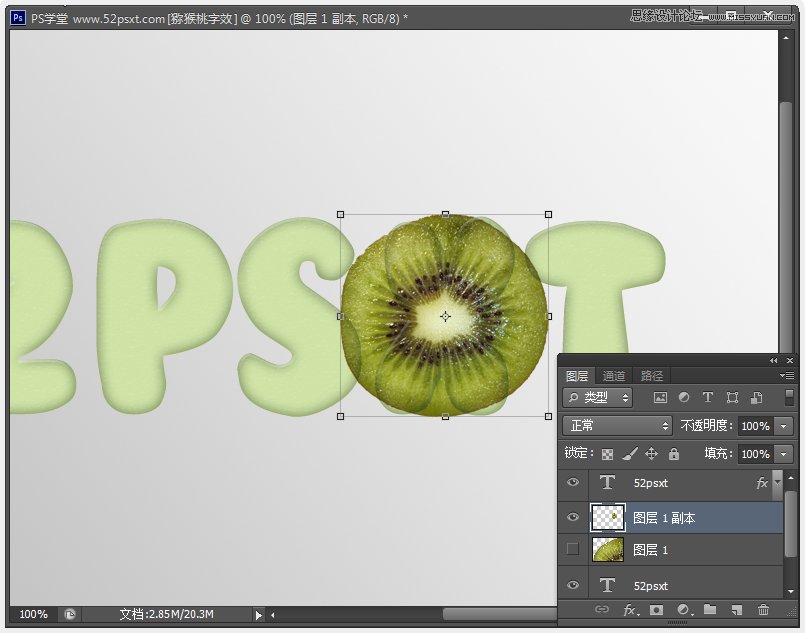805x633 pixels.
Task: Collapse the Layers panel to icons
Action: point(774,361)
